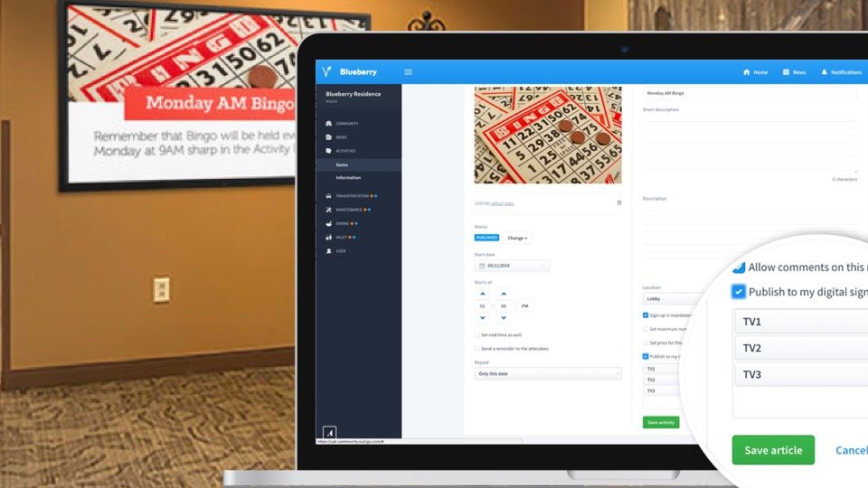Viewport: 868px width, 488px height.
Task: Toggle the PM period selector
Action: click(524, 306)
